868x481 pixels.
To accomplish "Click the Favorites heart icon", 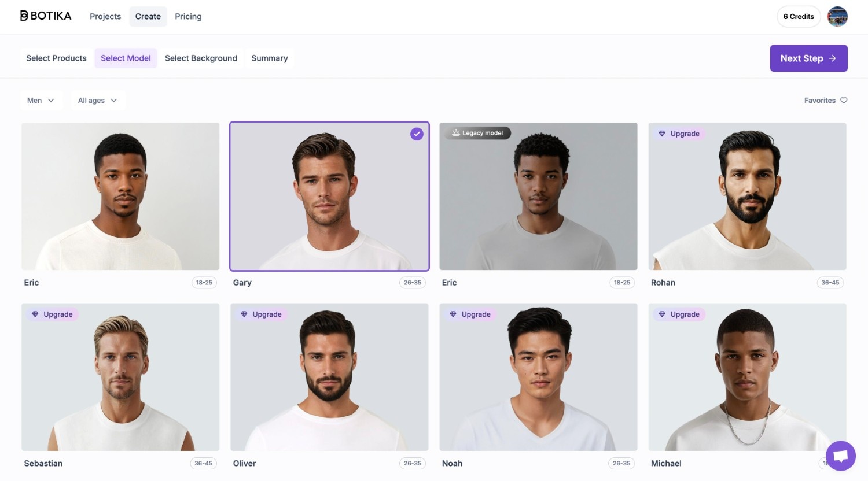I will 844,101.
